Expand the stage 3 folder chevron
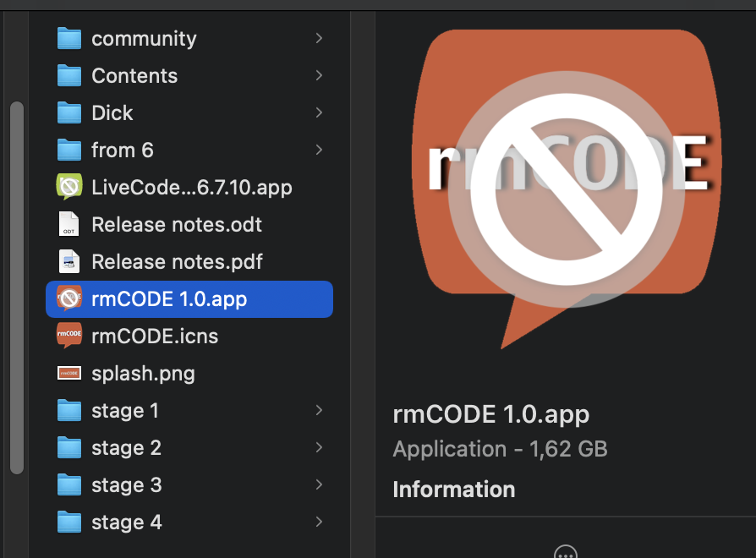The height and width of the screenshot is (558, 756). 319,484
